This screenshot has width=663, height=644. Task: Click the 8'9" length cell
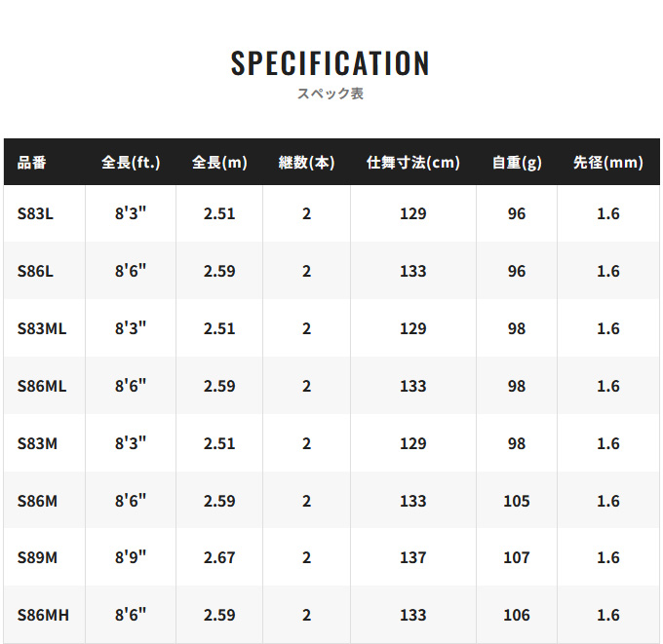pos(131,558)
